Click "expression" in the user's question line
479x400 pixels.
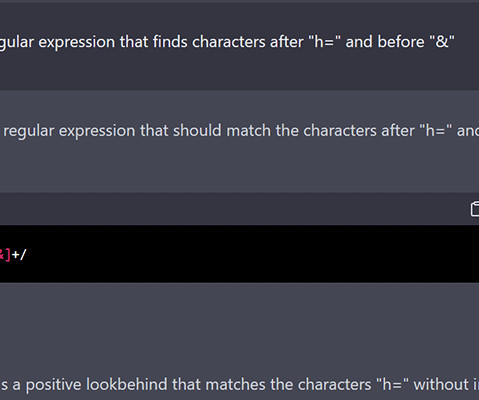pyautogui.click(x=77, y=43)
